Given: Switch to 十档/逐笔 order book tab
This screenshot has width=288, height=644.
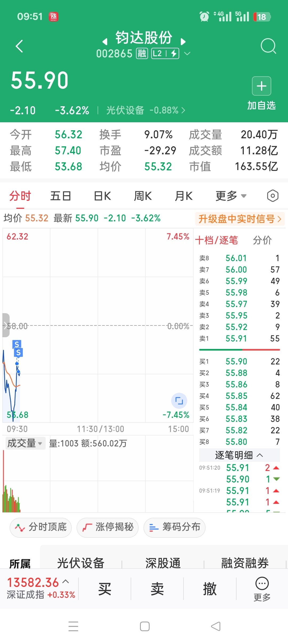Looking at the screenshot, I should point(217,240).
